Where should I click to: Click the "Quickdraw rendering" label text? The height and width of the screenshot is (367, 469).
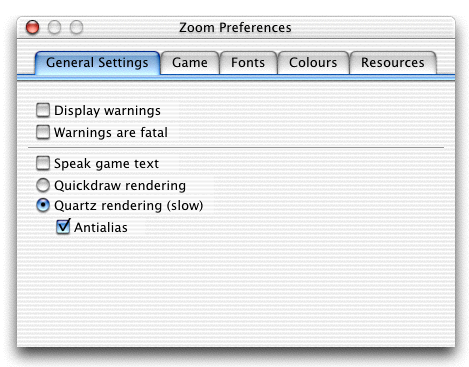point(120,186)
